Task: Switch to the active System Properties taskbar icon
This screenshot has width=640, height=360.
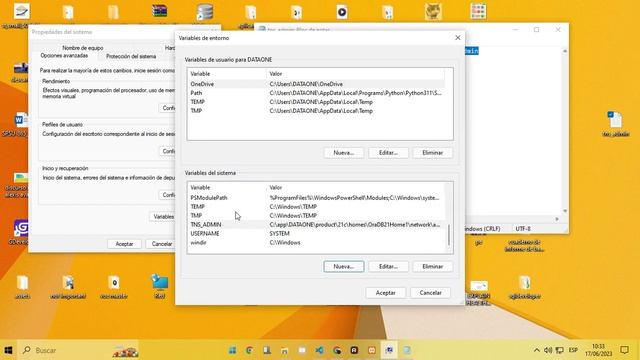Action: 389,350
